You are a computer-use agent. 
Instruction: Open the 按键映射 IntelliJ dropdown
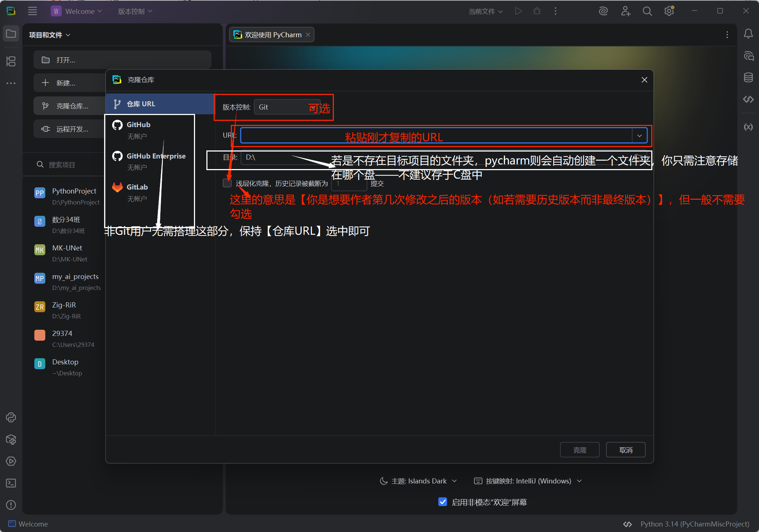tap(528, 481)
